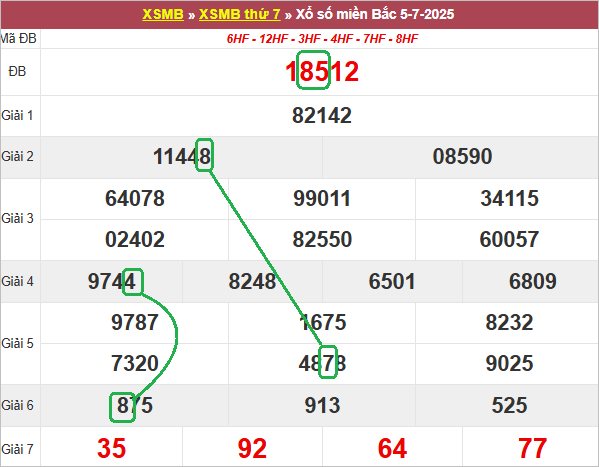Open the XSMB link in header
The width and height of the screenshot is (599, 467).
pos(163,15)
